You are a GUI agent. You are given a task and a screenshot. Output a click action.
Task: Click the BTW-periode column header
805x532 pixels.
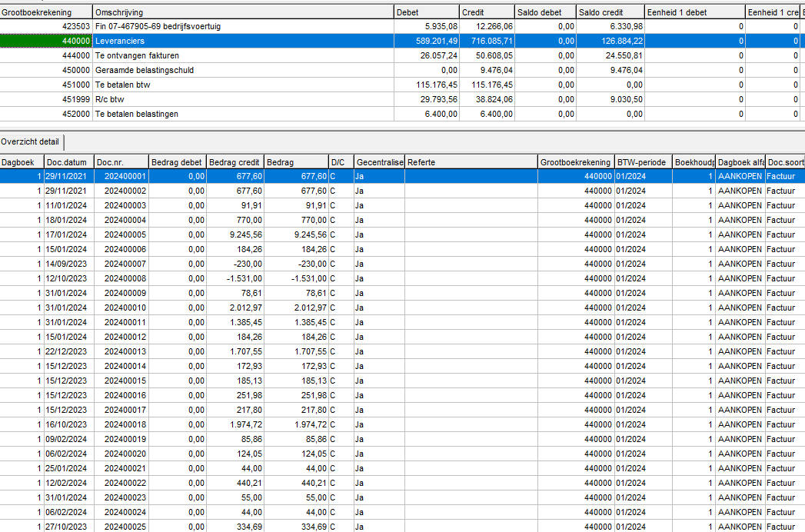[642, 162]
